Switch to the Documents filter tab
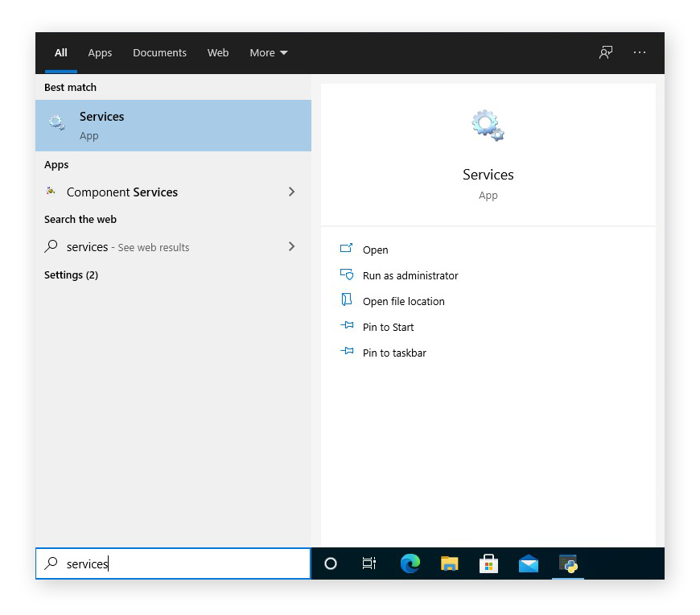 [159, 53]
